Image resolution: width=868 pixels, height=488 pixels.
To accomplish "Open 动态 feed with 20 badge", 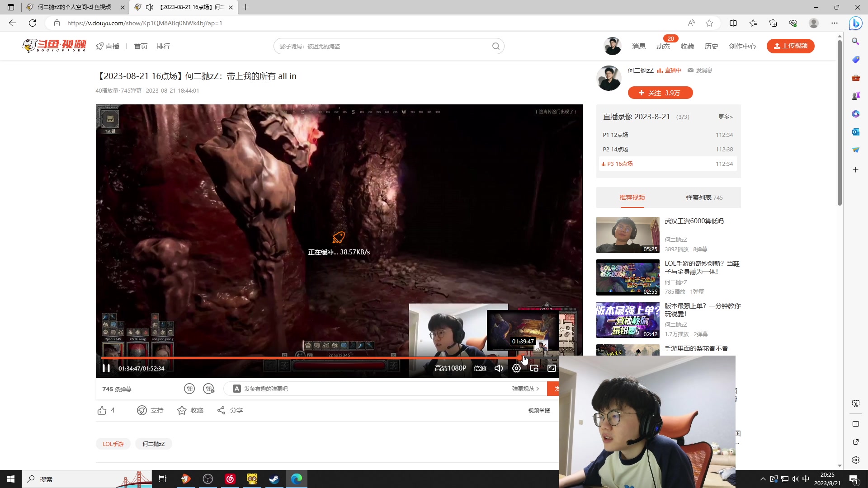I will tap(663, 46).
